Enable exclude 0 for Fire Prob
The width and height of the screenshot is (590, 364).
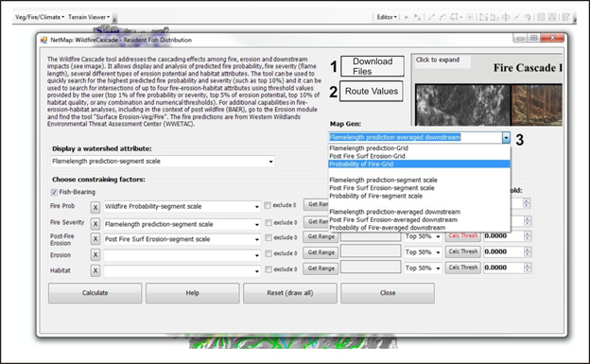tap(268, 205)
